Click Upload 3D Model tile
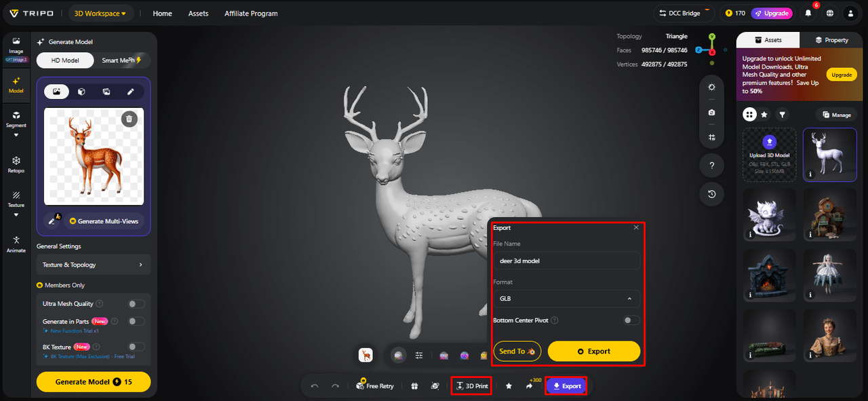868x401 pixels. tap(770, 155)
